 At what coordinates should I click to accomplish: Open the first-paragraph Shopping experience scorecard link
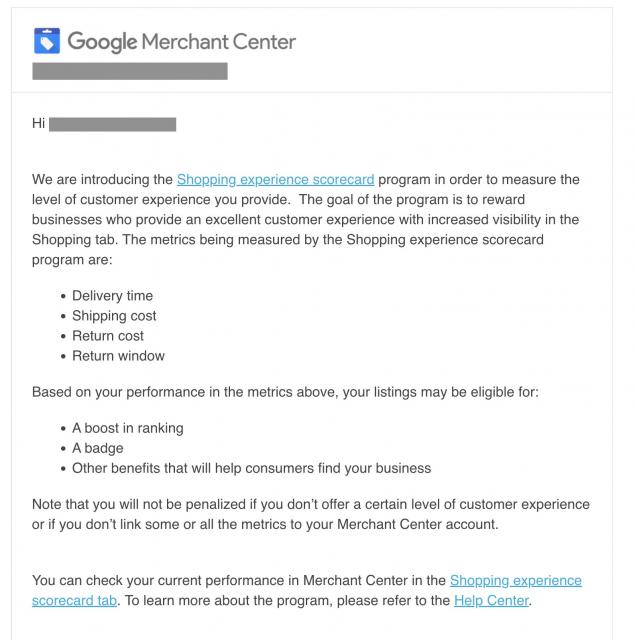pos(275,180)
